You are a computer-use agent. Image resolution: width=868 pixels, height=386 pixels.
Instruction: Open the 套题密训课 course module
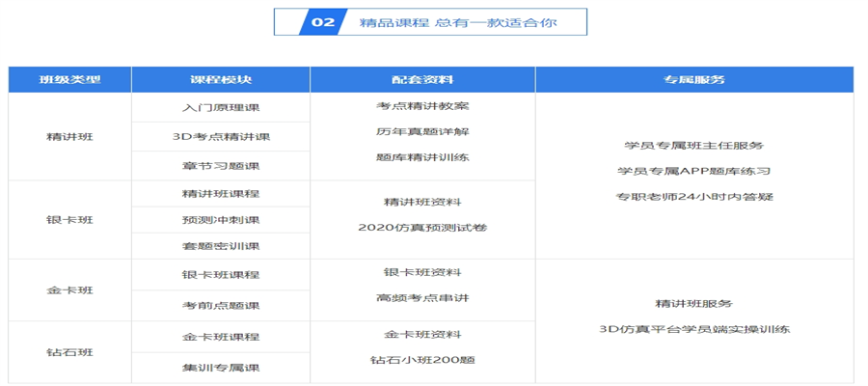point(221,246)
